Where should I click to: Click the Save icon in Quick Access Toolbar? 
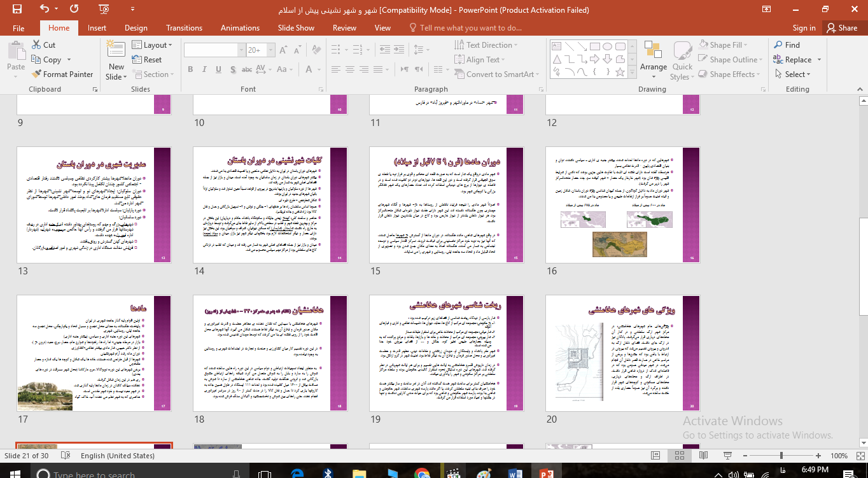pos(17,9)
